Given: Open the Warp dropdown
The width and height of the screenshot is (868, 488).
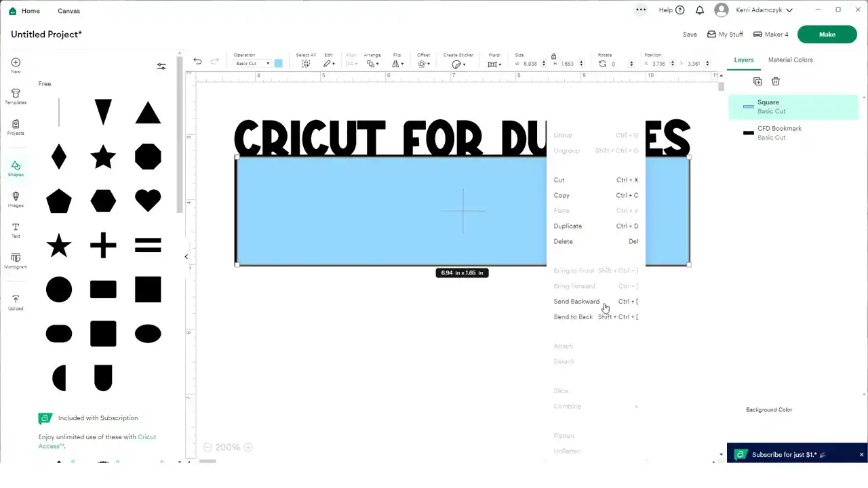Looking at the screenshot, I should (494, 64).
